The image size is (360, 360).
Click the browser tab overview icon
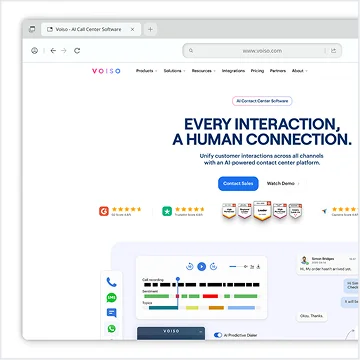[32, 29]
